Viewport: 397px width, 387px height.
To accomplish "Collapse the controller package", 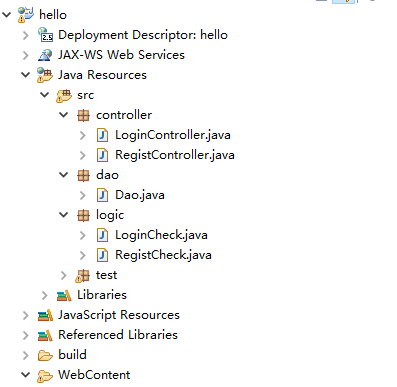I will 64,115.
